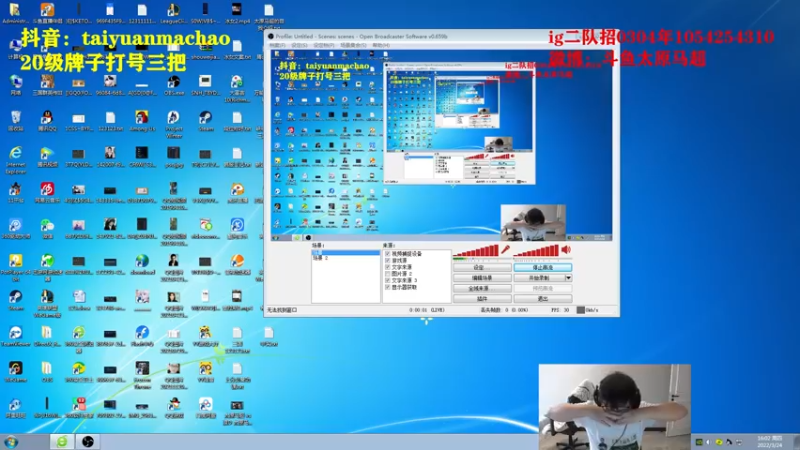Toggle the 文字来源 3 source checkbox
The height and width of the screenshot is (450, 800).
[x=387, y=281]
